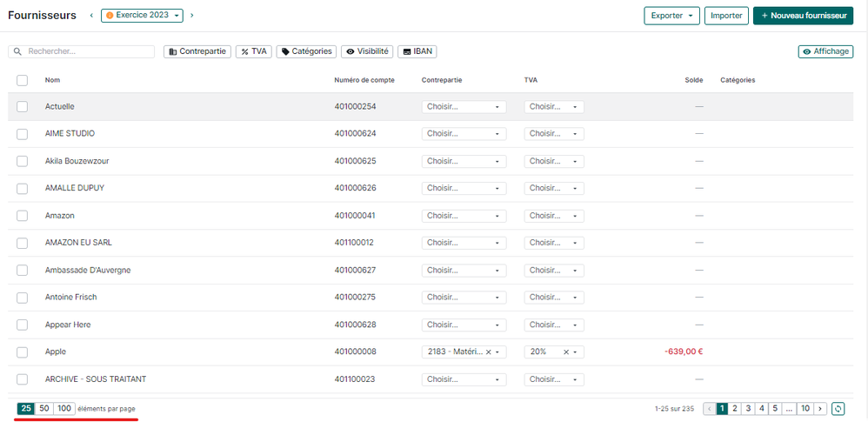The image size is (868, 422).
Task: Select the Amazon EU SARL row checkbox
Action: coord(23,243)
